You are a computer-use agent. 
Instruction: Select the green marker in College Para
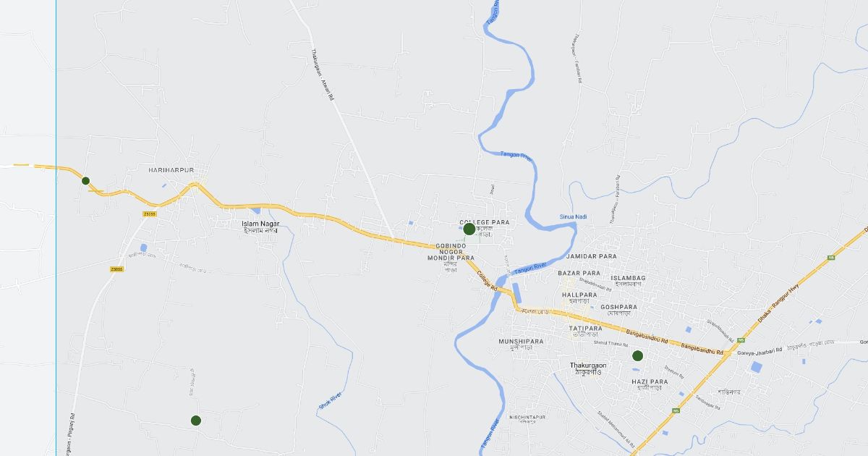(469, 229)
